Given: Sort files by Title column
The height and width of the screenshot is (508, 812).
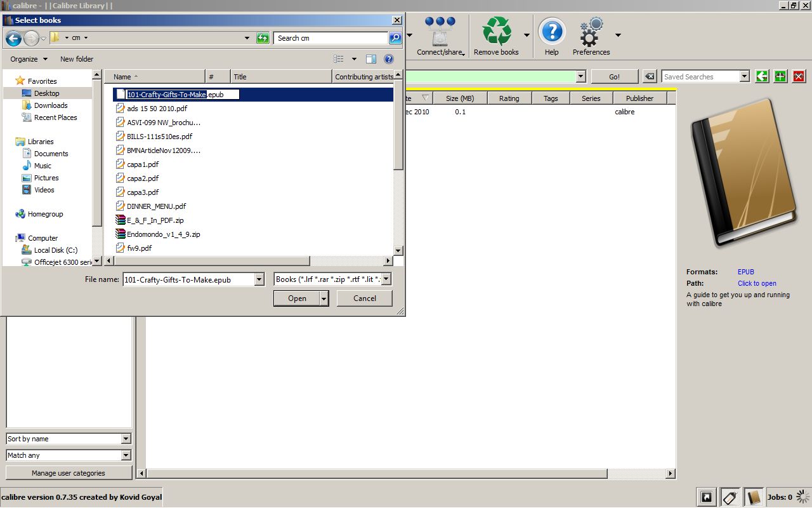Looking at the screenshot, I should [x=281, y=77].
